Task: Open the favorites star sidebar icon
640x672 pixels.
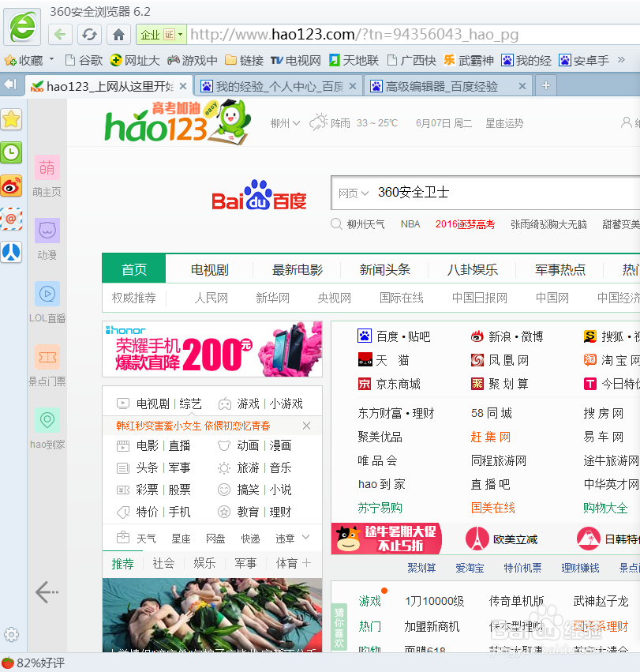Action: coord(12,119)
